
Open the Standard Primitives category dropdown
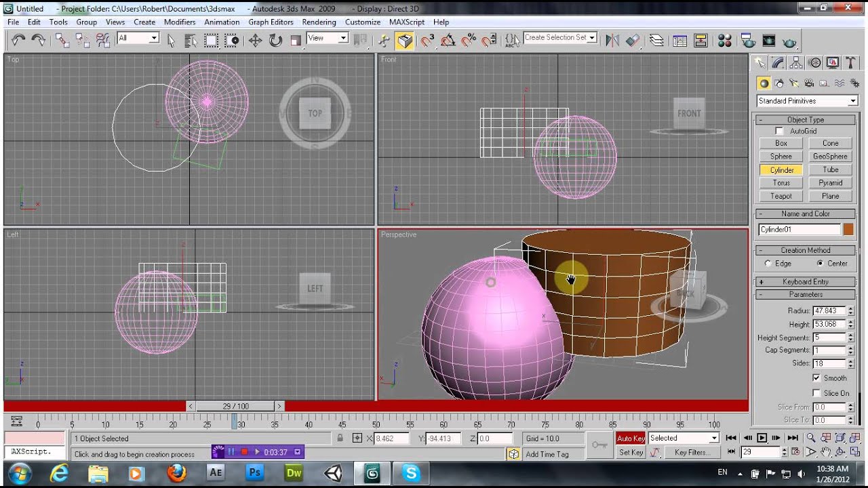tap(807, 101)
